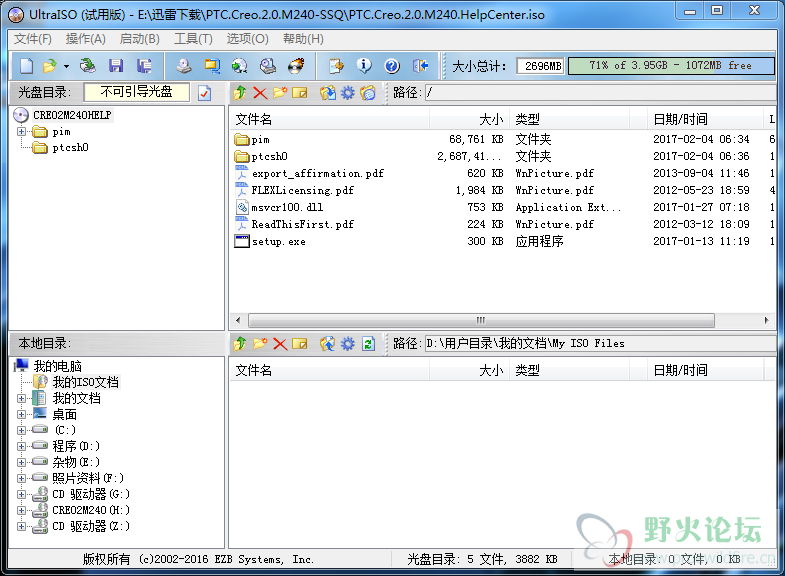Click the Save As multi-floppy icon
Viewport: 785px width, 576px height.
tap(144, 66)
